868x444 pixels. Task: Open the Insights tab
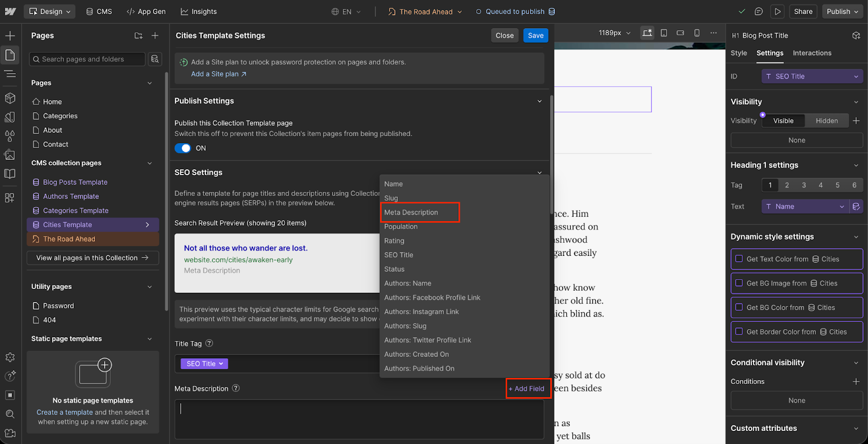point(199,11)
